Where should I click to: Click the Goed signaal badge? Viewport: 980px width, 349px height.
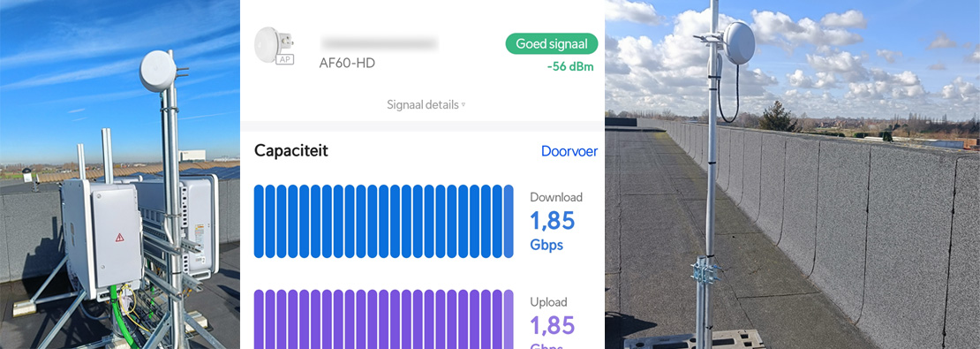(551, 44)
